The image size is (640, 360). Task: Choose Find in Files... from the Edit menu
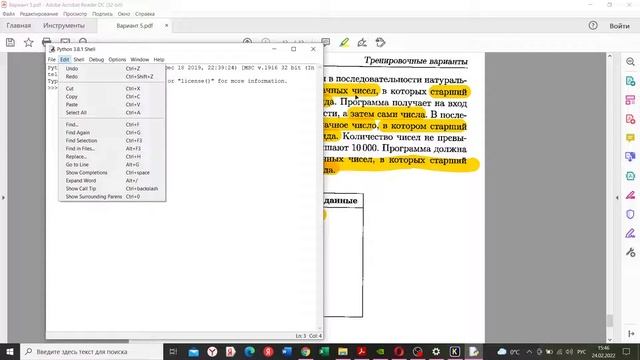112,149
